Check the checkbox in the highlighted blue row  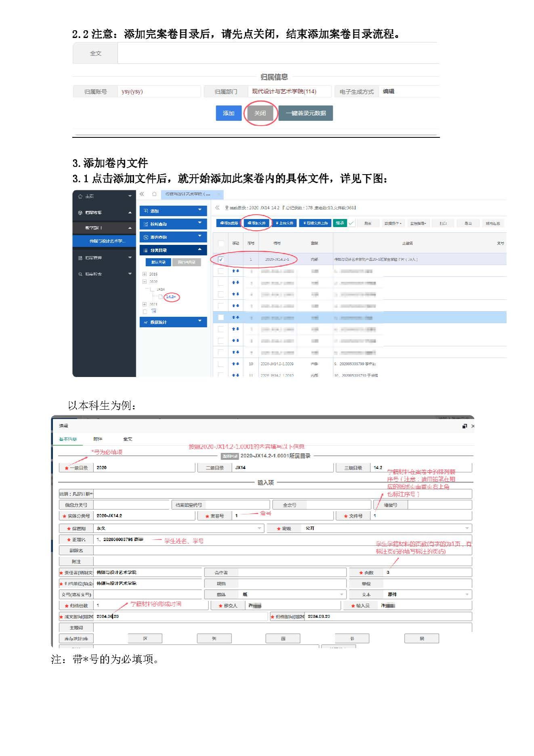click(x=221, y=318)
